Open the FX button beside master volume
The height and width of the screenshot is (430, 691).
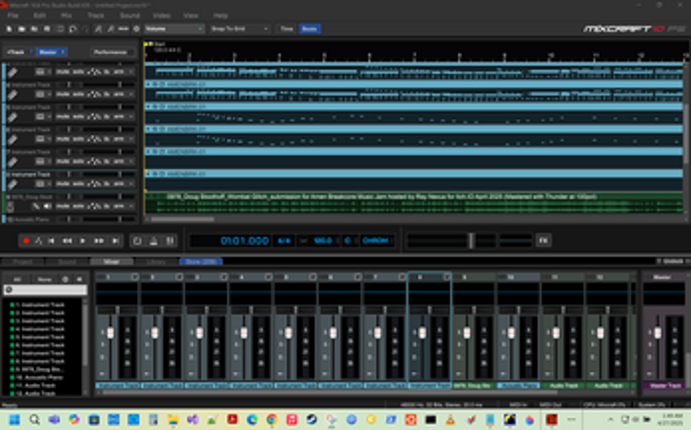(543, 241)
